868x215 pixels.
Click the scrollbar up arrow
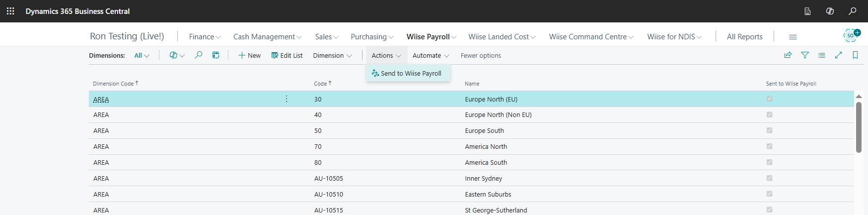(859, 96)
